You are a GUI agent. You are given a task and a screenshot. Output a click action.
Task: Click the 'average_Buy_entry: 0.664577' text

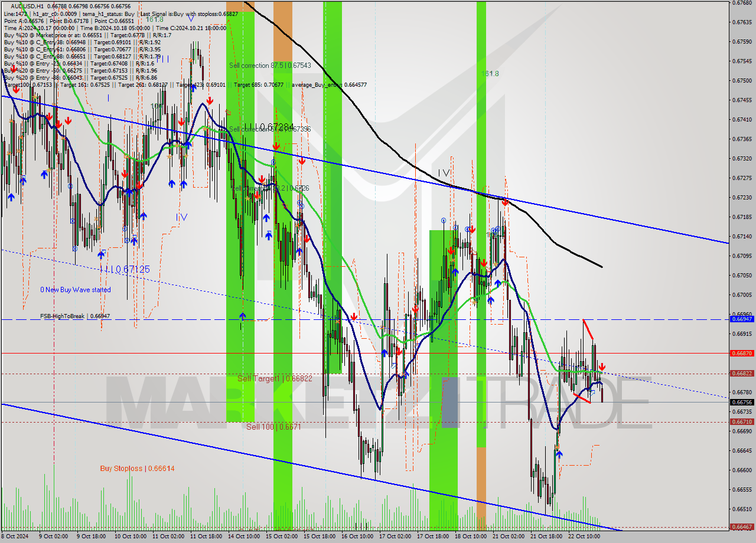[x=329, y=84]
